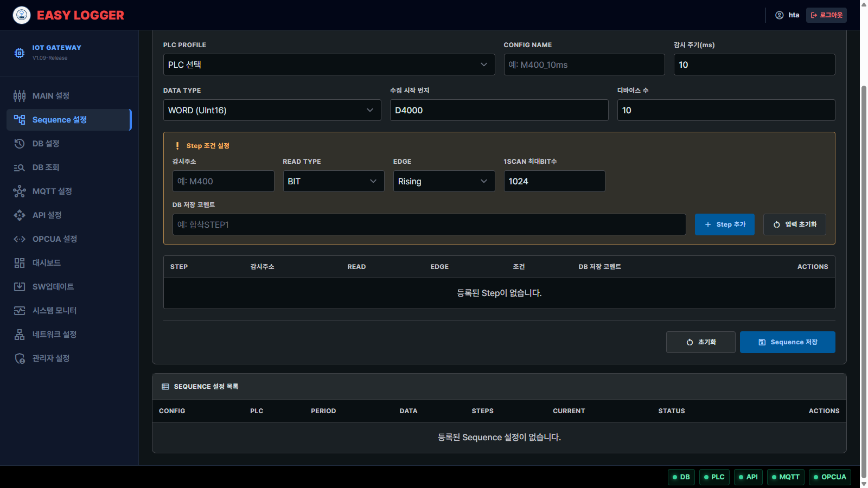Click the Step 추가 button
This screenshot has height=488, width=868.
[x=725, y=224]
